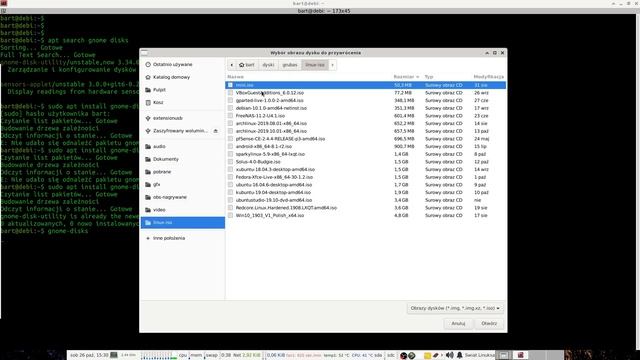The width and height of the screenshot is (640, 360).
Task: Open Inne położenia other locations
Action: click(x=182, y=238)
